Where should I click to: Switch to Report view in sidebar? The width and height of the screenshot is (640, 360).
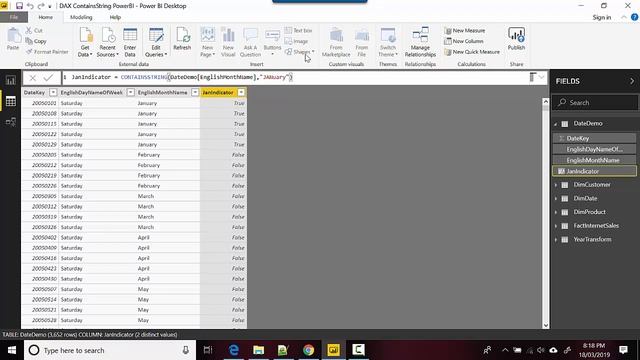point(11,80)
